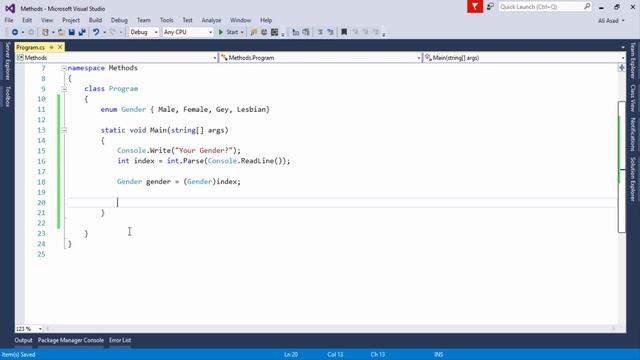The image size is (640, 360).
Task: Open the Build menu
Action: pos(96,20)
